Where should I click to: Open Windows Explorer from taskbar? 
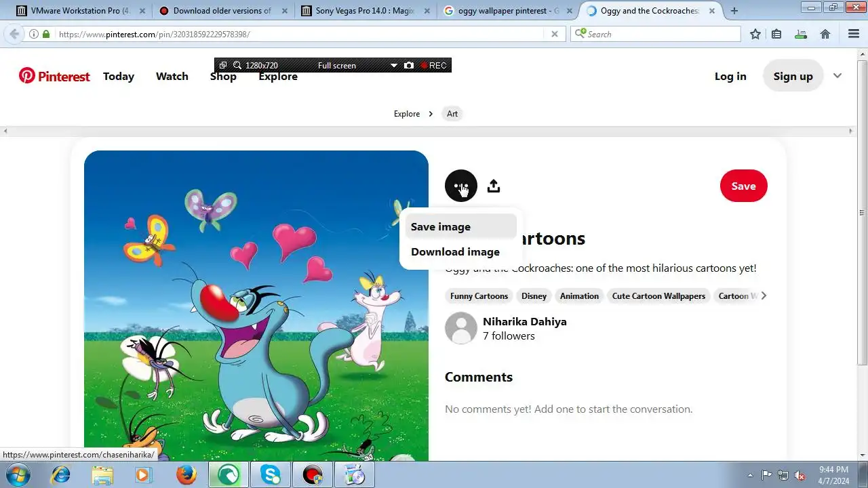102,475
